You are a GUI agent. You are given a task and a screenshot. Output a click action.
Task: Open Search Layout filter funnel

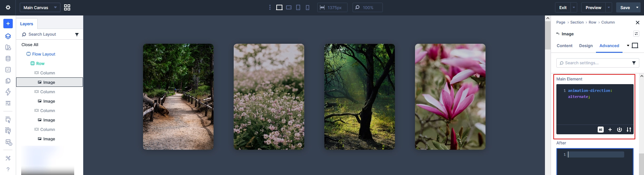77,34
